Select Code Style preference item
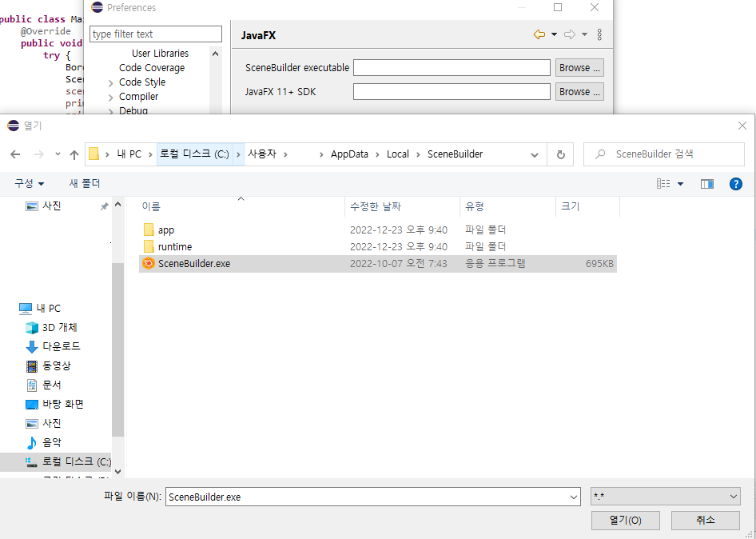756x539 pixels. pos(142,82)
